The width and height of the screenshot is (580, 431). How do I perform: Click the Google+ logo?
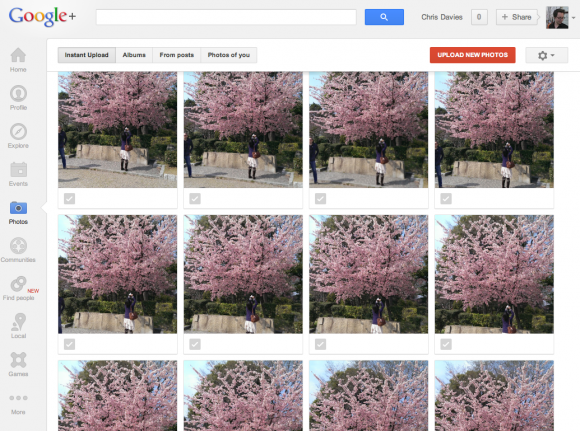[x=42, y=17]
